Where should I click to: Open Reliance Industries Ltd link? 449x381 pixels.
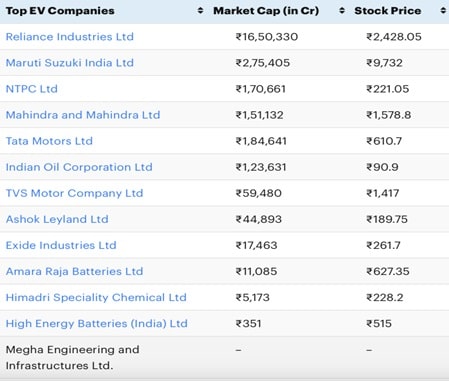point(70,37)
